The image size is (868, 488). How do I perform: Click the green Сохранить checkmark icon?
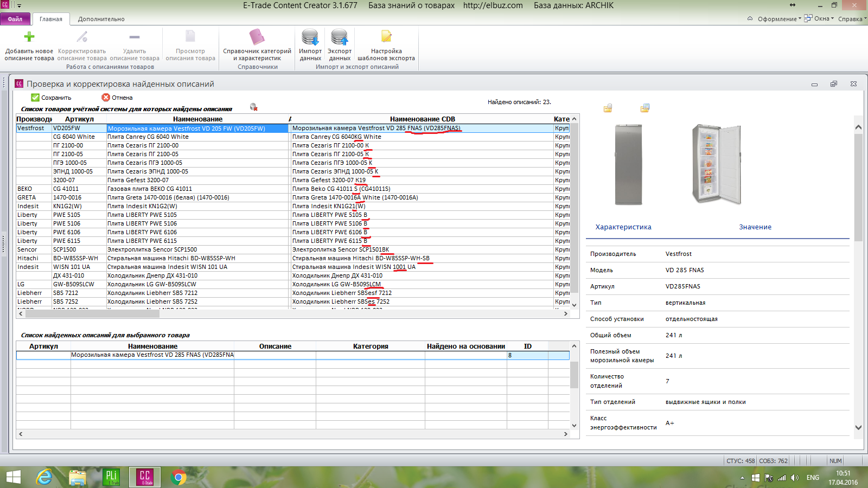[x=35, y=98]
